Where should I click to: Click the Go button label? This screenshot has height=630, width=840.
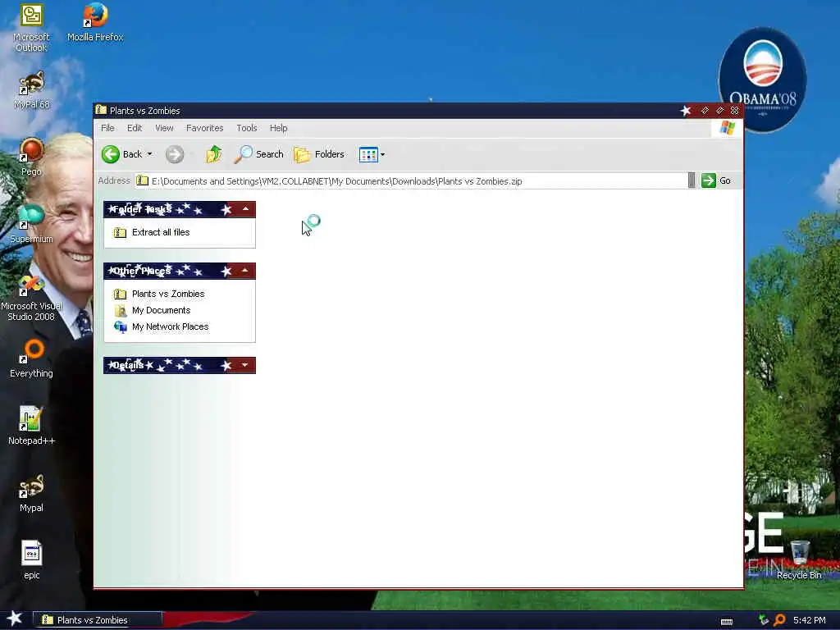click(725, 180)
